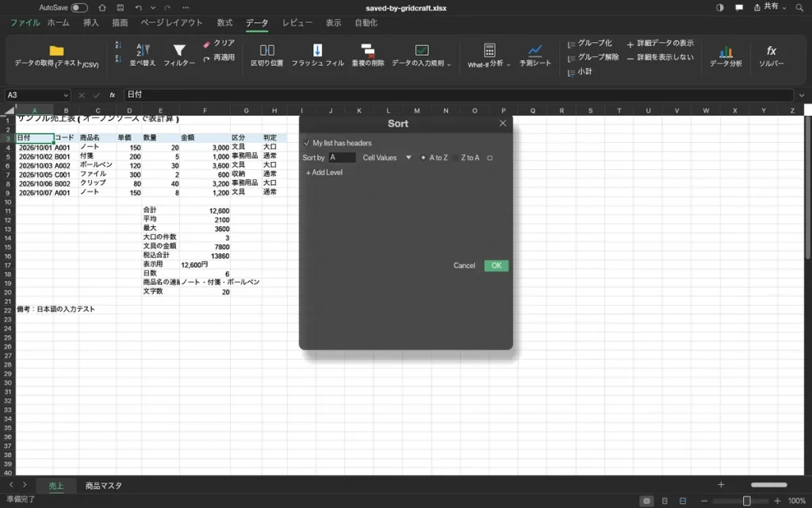Image resolution: width=812 pixels, height=508 pixels.
Task: Show detail with 詳細データの表示
Action: click(x=660, y=43)
